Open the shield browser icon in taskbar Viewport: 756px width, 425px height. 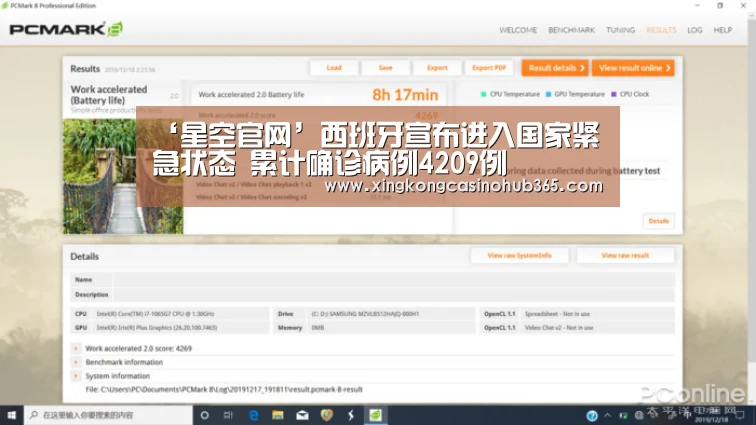[x=327, y=415]
